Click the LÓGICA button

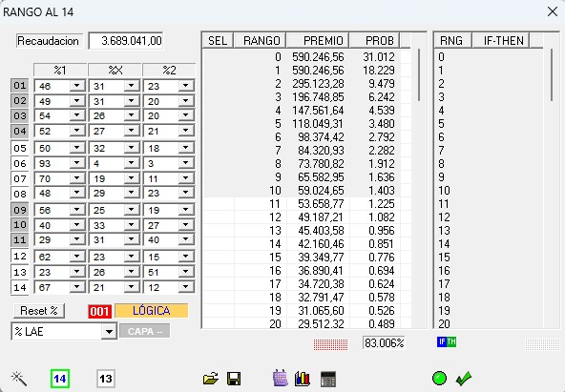pyautogui.click(x=152, y=311)
